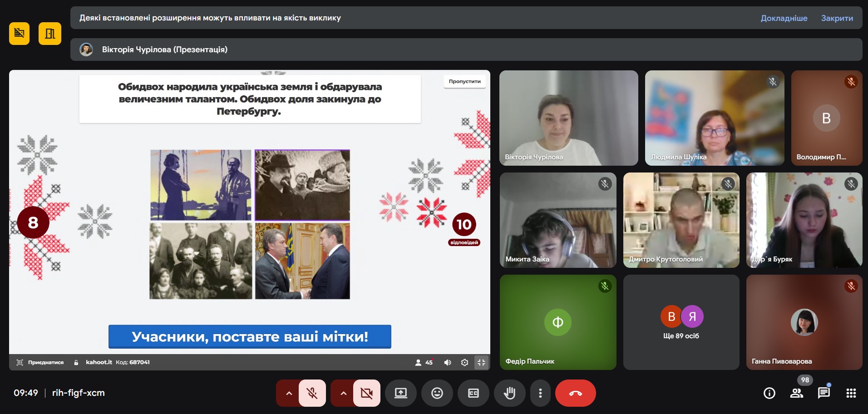Choose the two politicians handshake photo
Viewport: 868px width, 414px height.
(x=302, y=261)
